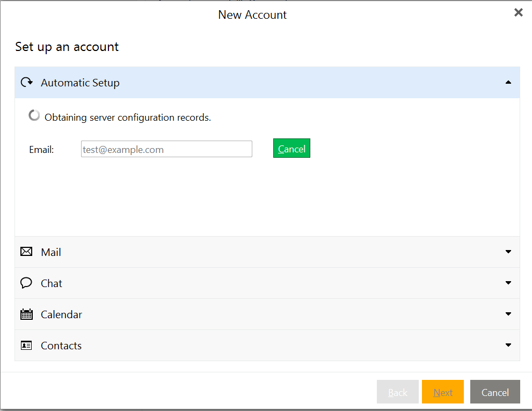Viewport: 532px width, 411px height.
Task: Collapse the Automatic Setup section arrow
Action: pos(508,83)
